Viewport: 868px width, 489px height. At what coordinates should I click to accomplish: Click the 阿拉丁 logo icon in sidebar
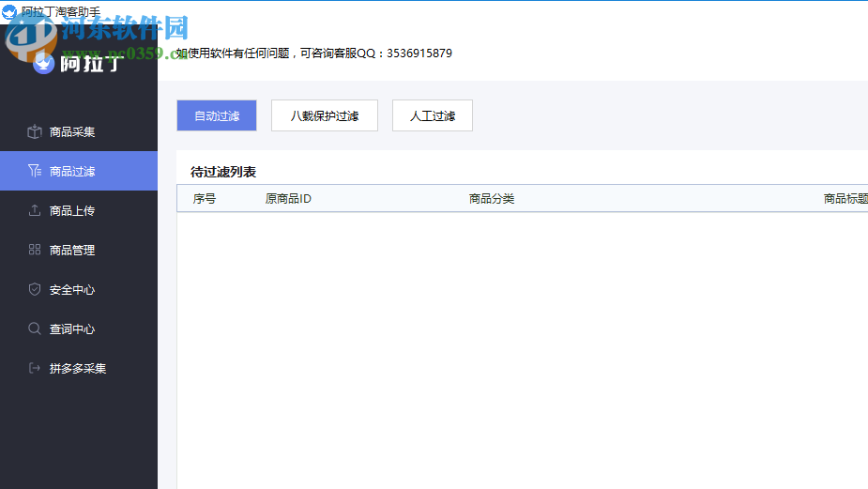43,63
